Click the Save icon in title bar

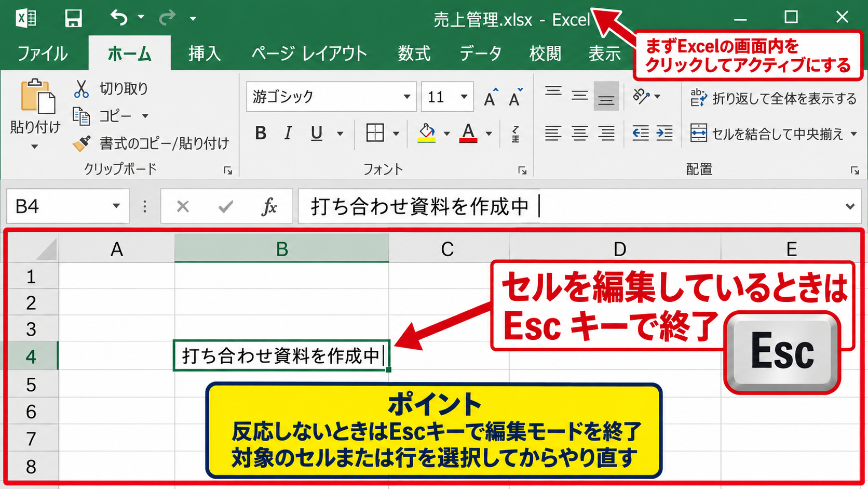(73, 18)
